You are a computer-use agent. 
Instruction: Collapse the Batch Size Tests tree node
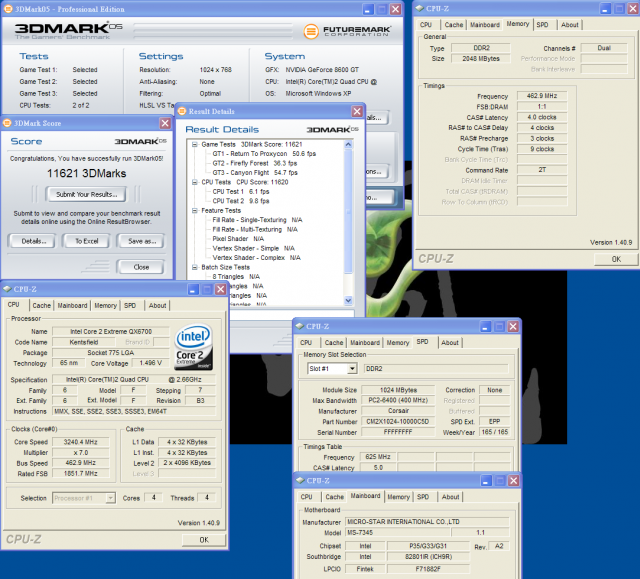195,267
